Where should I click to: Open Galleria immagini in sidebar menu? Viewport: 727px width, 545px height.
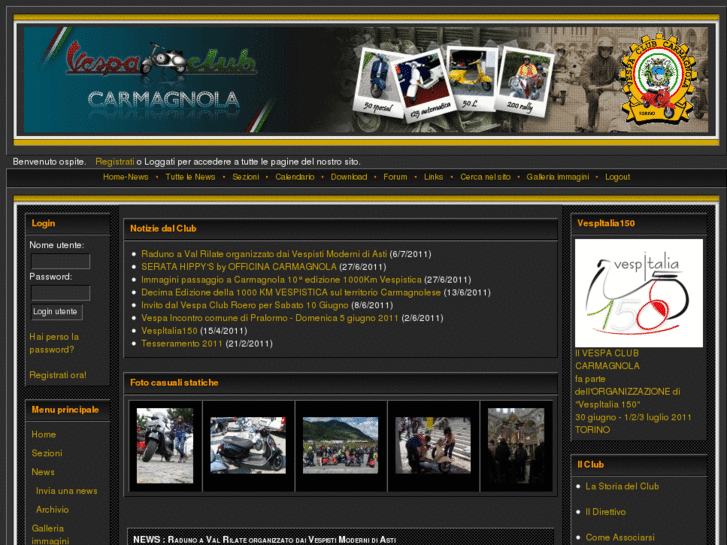point(50,534)
